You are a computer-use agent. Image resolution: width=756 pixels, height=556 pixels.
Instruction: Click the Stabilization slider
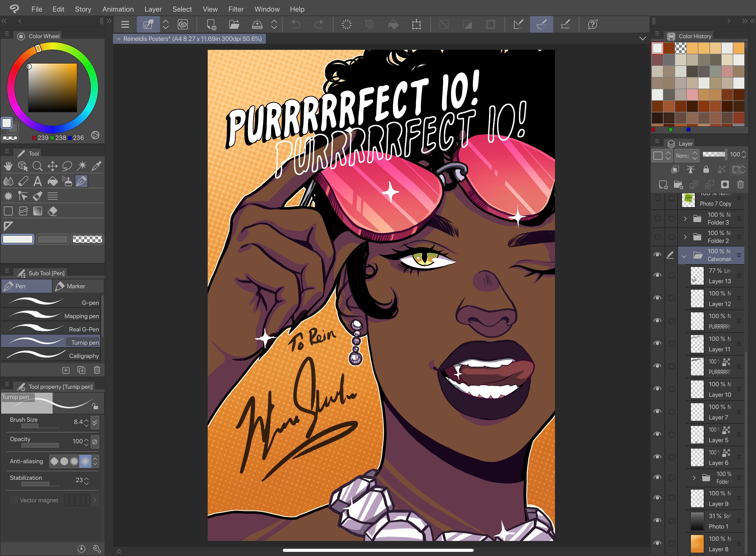(x=40, y=484)
